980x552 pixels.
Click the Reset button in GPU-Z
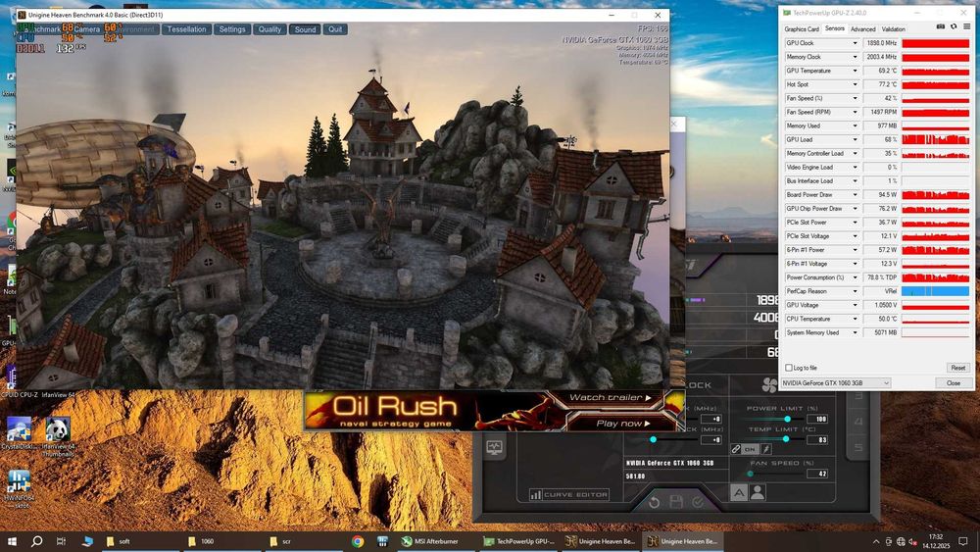coord(957,368)
